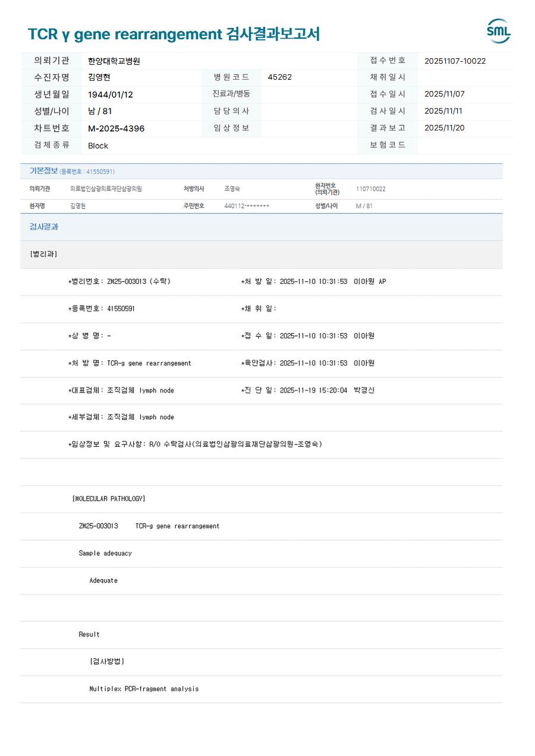The image size is (535, 756).
Task: Click the '기본정보' section heading
Action: click(43, 171)
